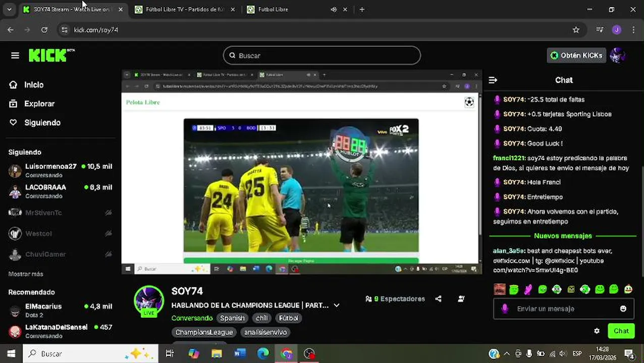
Task: Click the follow user icon next to share
Action: (x=461, y=299)
